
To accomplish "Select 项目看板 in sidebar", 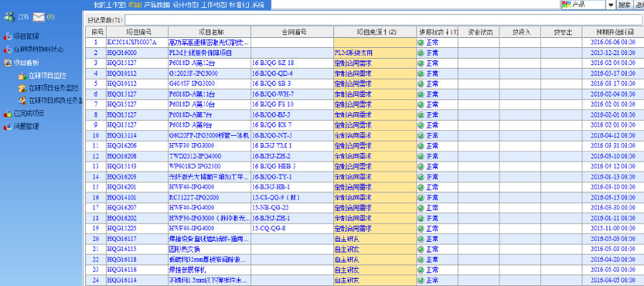I will 26,63.
